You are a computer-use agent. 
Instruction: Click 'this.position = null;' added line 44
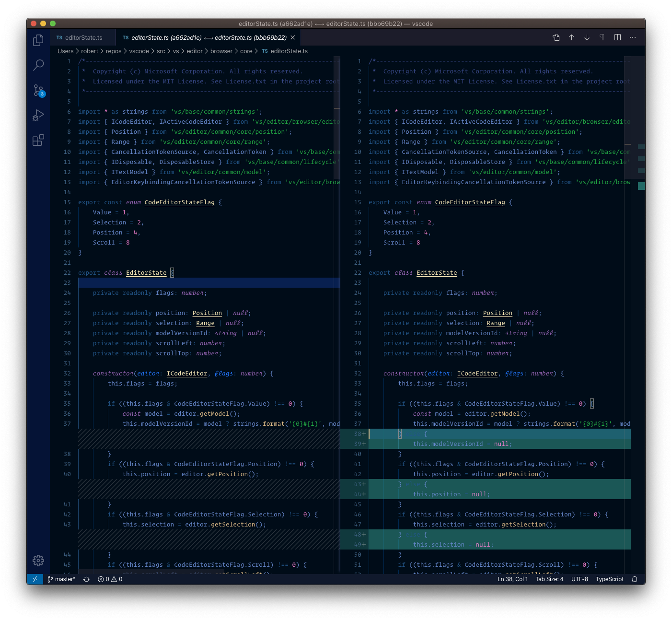coord(452,494)
